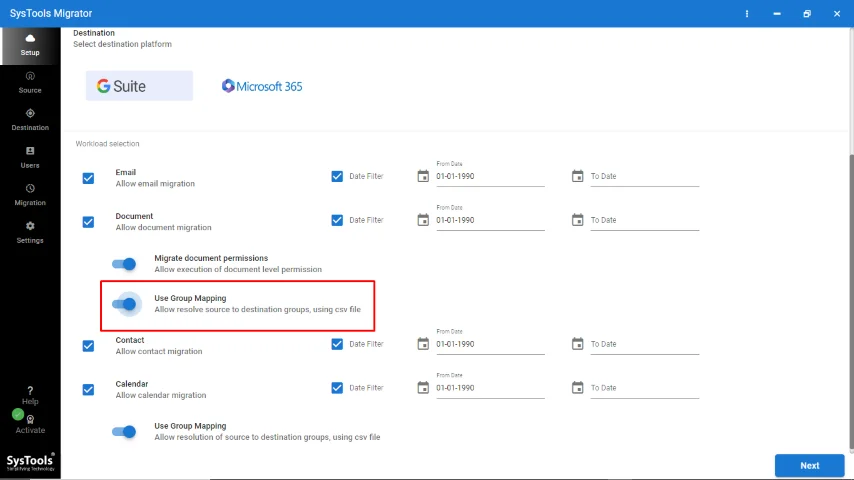Viewport: 854px width, 480px height.
Task: Open the Destination sidebar item
Action: pos(30,120)
